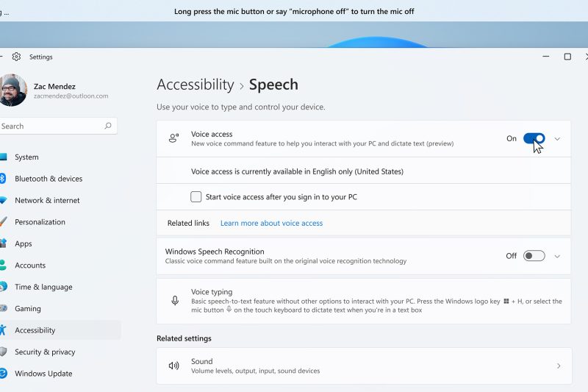Click the Accessibility figure icon in sidebar
The width and height of the screenshot is (588, 392).
[3, 330]
